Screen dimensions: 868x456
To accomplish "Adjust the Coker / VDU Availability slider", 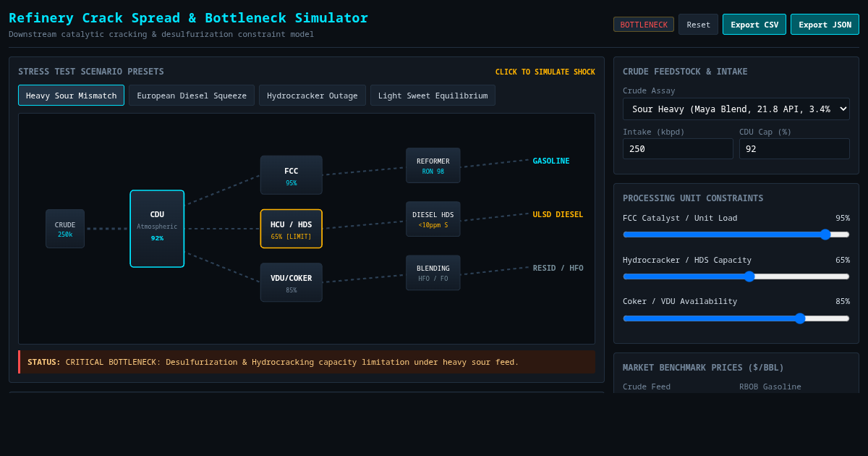I will (x=736, y=318).
